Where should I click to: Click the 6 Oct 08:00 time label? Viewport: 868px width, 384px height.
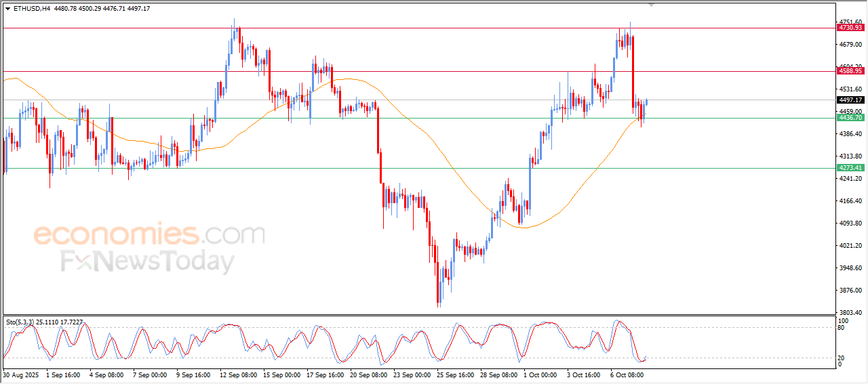tap(627, 374)
